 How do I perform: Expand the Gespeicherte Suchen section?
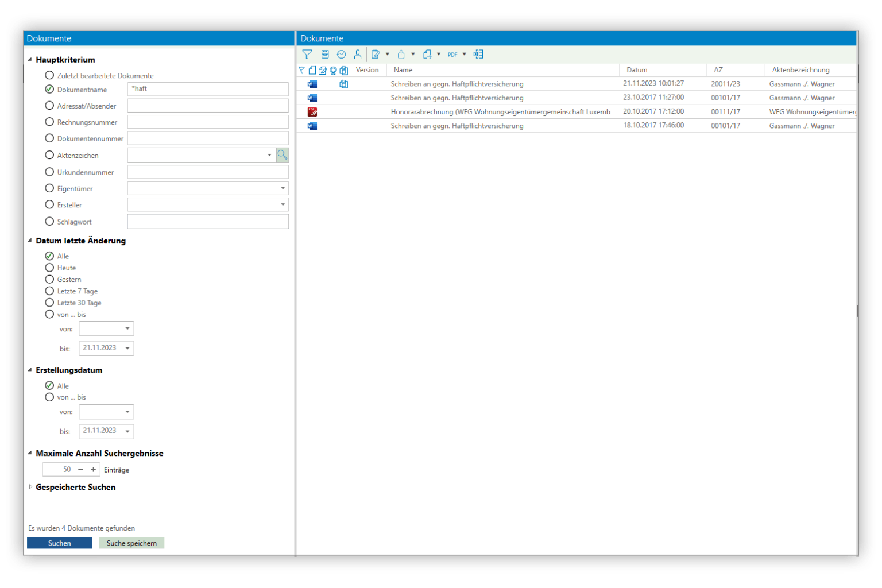coord(30,487)
